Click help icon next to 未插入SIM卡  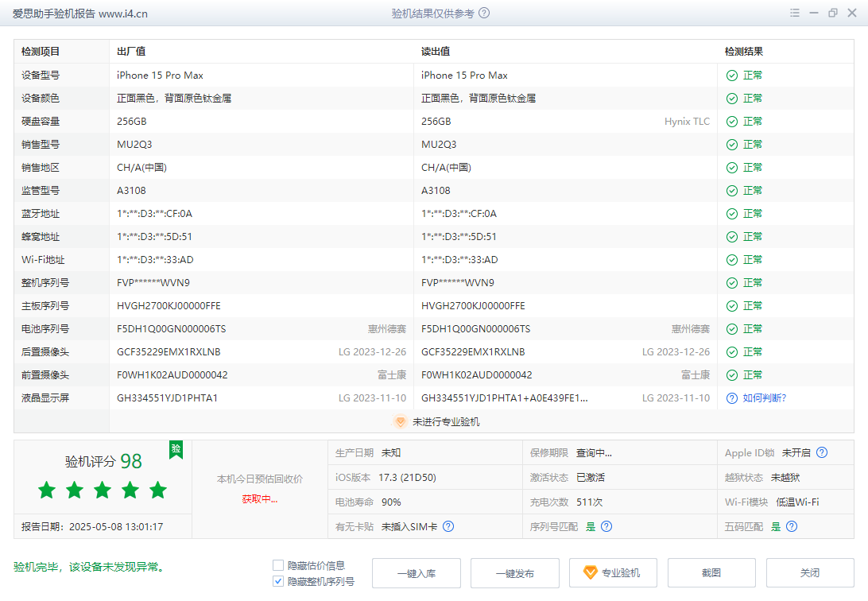[448, 527]
